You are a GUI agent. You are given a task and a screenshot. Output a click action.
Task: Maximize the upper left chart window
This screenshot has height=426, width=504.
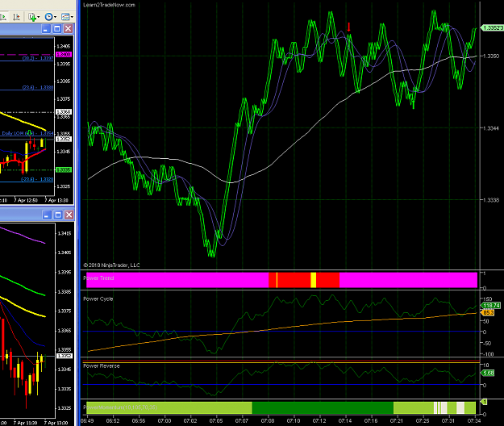57,29
